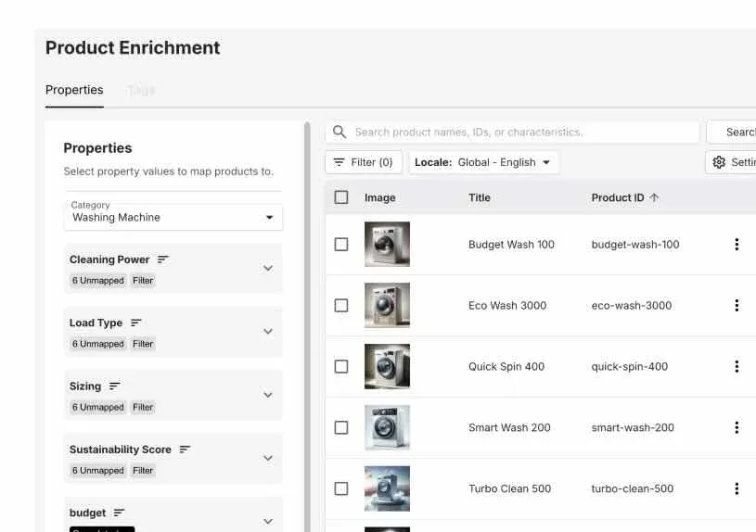Check the Budget Wash 100 row
The height and width of the screenshot is (532, 756).
coord(341,245)
